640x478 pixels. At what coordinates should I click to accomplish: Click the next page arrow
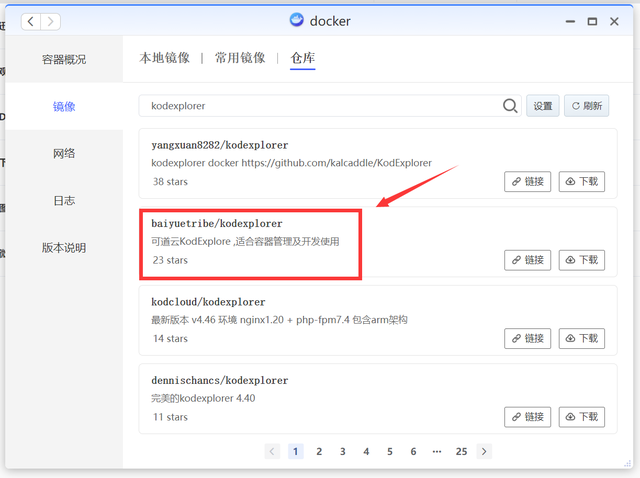(x=484, y=451)
